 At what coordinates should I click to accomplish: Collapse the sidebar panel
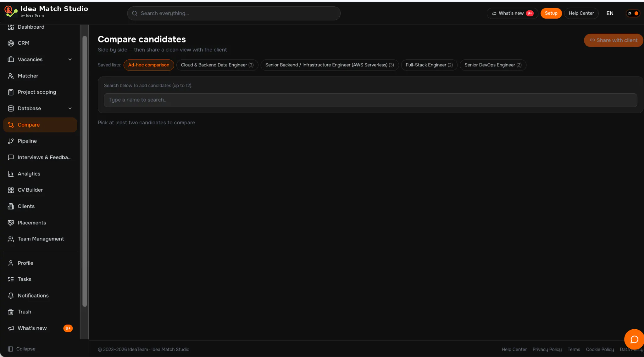click(x=22, y=349)
